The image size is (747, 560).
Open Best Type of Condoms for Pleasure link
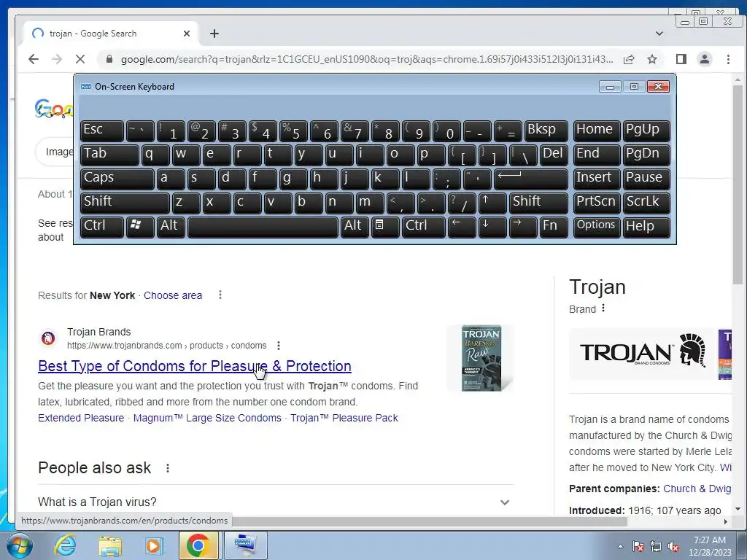point(194,366)
